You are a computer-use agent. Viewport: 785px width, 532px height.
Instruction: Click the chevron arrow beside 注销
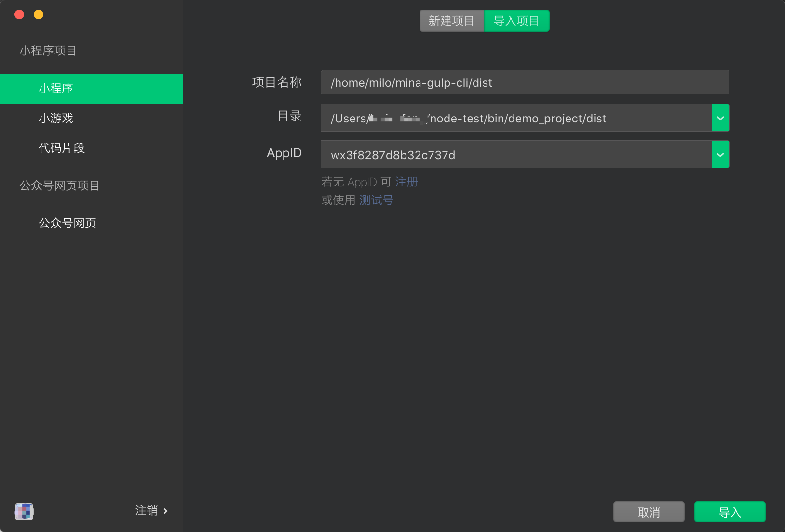tap(165, 511)
